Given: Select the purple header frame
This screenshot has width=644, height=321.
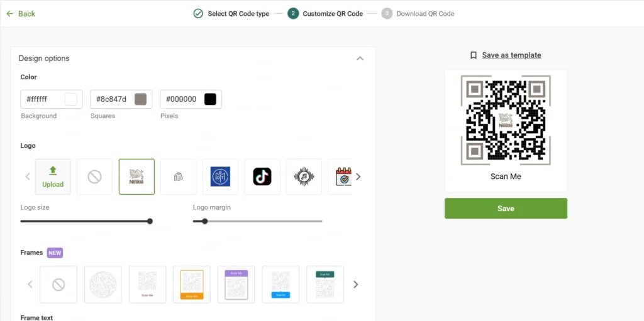Looking at the screenshot, I should tap(236, 285).
